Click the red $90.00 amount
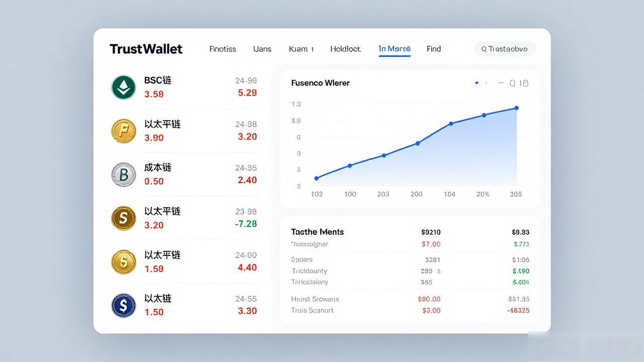 (429, 299)
